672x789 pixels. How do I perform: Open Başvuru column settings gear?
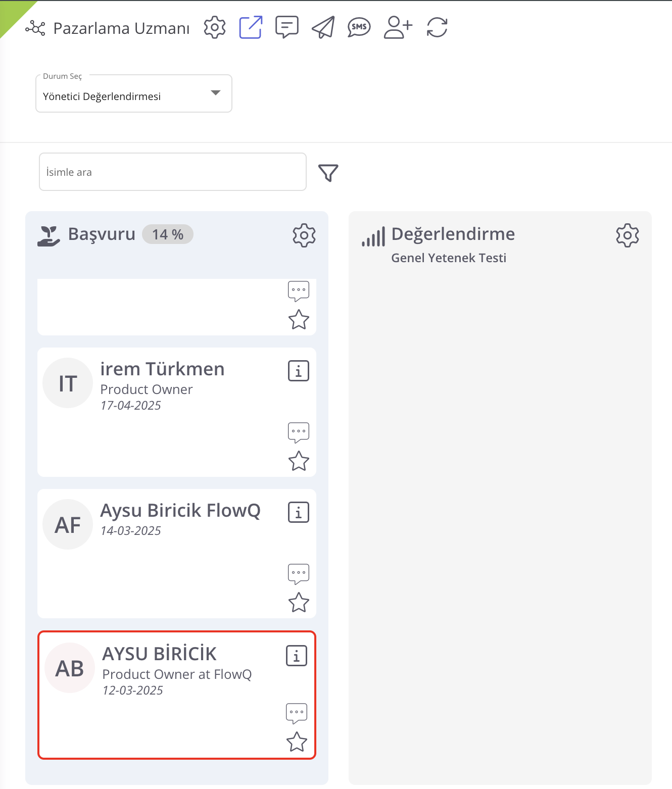304,235
